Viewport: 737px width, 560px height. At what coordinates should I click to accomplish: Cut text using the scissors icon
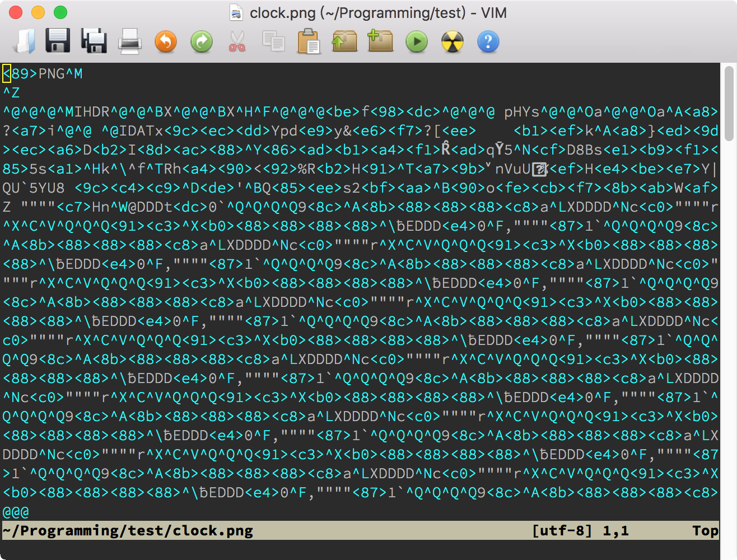(x=237, y=41)
